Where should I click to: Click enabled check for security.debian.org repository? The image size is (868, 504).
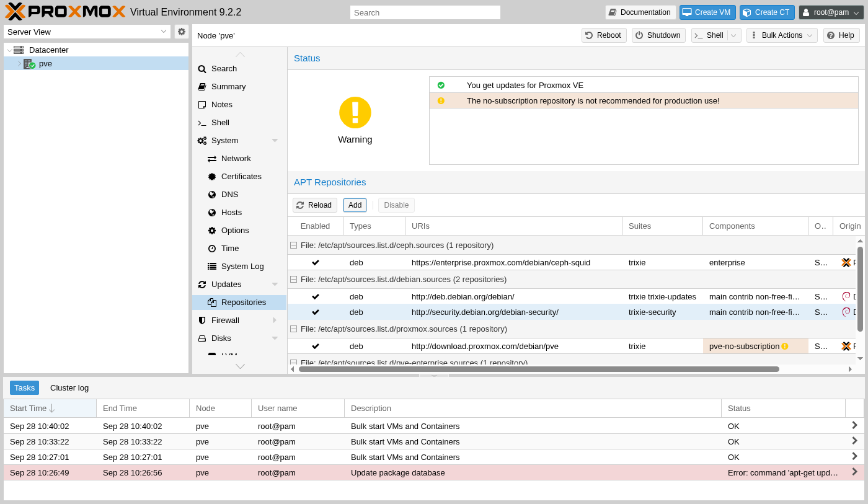pos(316,312)
